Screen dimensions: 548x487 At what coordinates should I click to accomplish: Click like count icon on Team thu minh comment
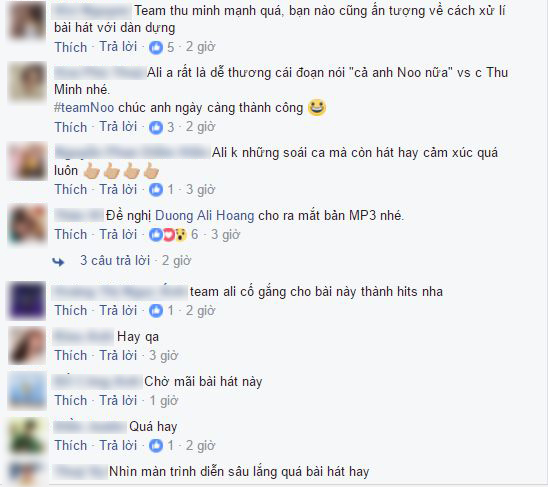tap(156, 47)
